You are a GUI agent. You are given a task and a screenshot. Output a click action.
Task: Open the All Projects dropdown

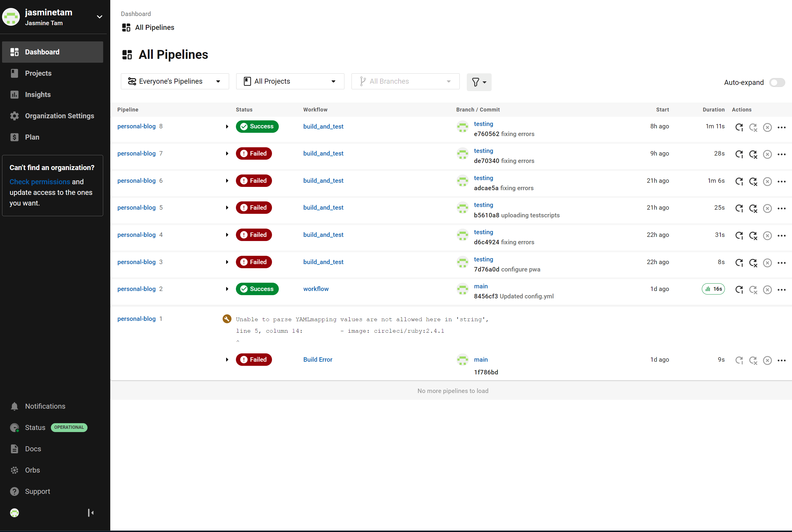[290, 81]
